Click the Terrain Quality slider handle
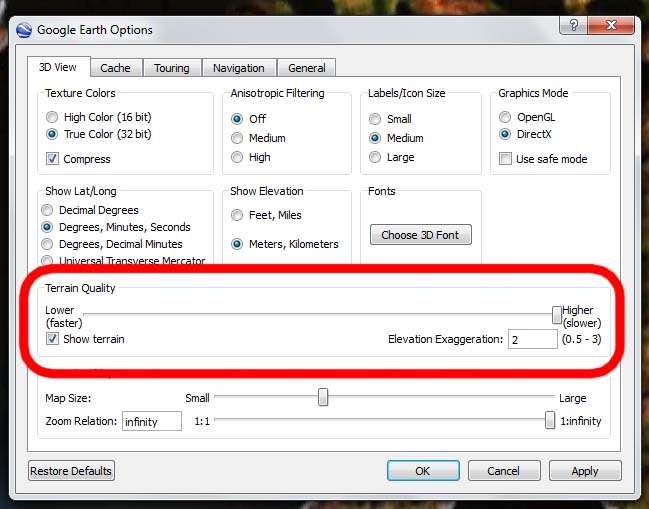Image resolution: width=649 pixels, height=509 pixels. (557, 315)
